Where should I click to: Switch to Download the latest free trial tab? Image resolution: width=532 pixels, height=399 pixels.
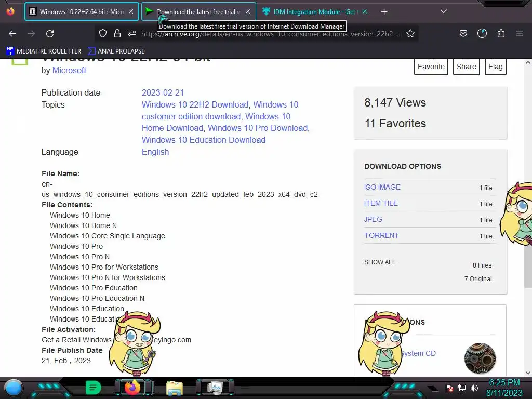coord(198,11)
